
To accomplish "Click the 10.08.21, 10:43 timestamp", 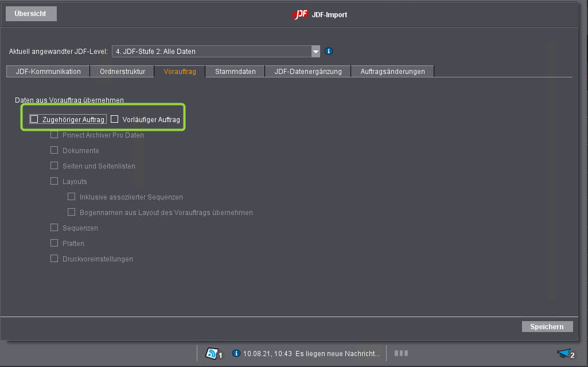I will 267,353.
